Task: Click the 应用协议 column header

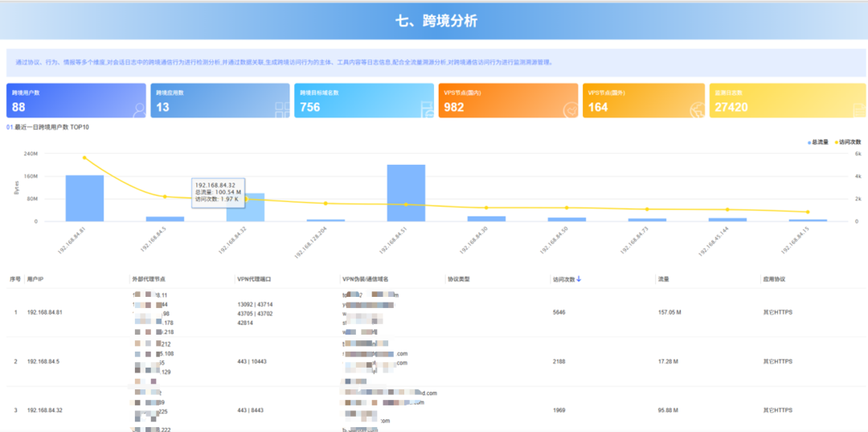Action: pyautogui.click(x=772, y=280)
